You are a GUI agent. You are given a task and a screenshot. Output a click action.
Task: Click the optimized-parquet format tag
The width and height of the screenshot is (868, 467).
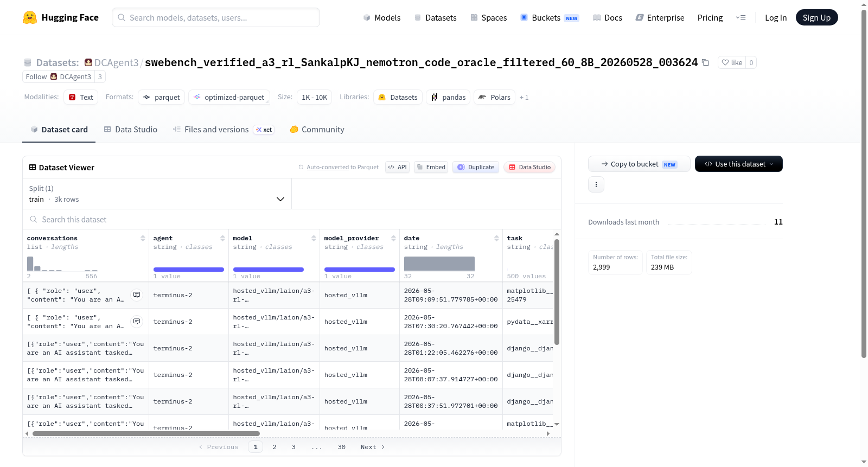[x=229, y=97]
